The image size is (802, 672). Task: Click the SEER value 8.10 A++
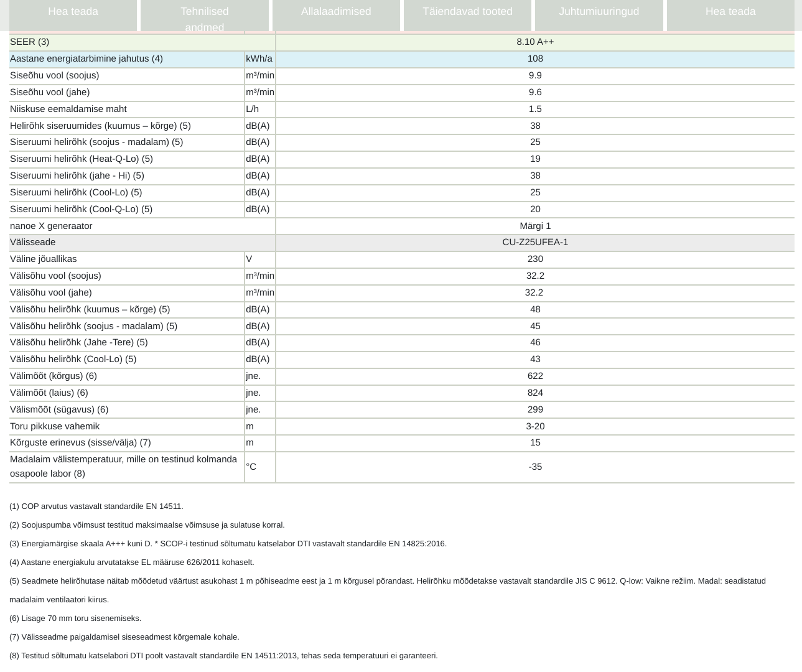click(x=534, y=42)
